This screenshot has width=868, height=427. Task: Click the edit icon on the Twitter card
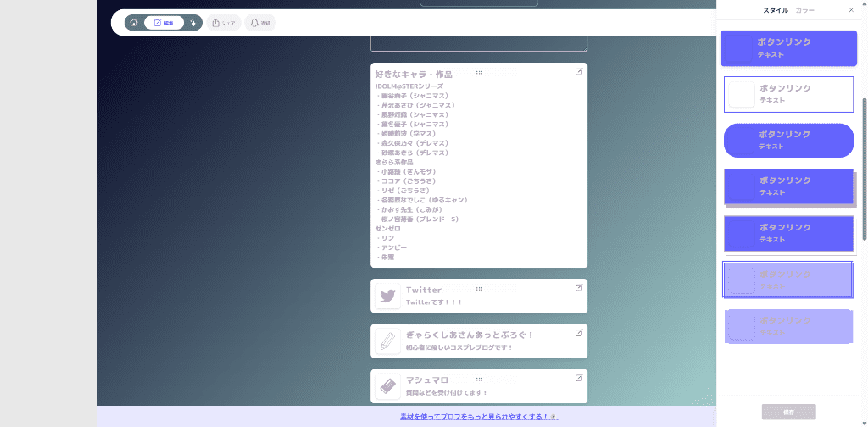[579, 287]
